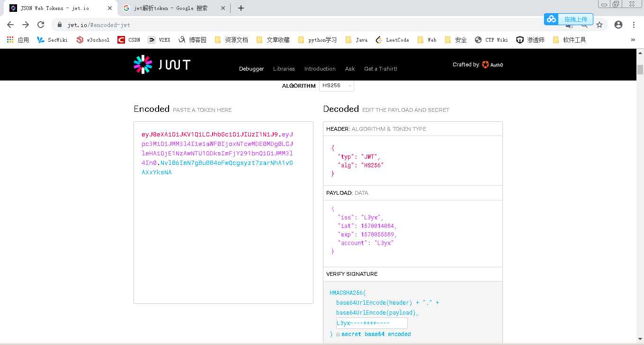Image resolution: width=644 pixels, height=345 pixels.
Task: Go back to previous page
Action: pos(10,25)
